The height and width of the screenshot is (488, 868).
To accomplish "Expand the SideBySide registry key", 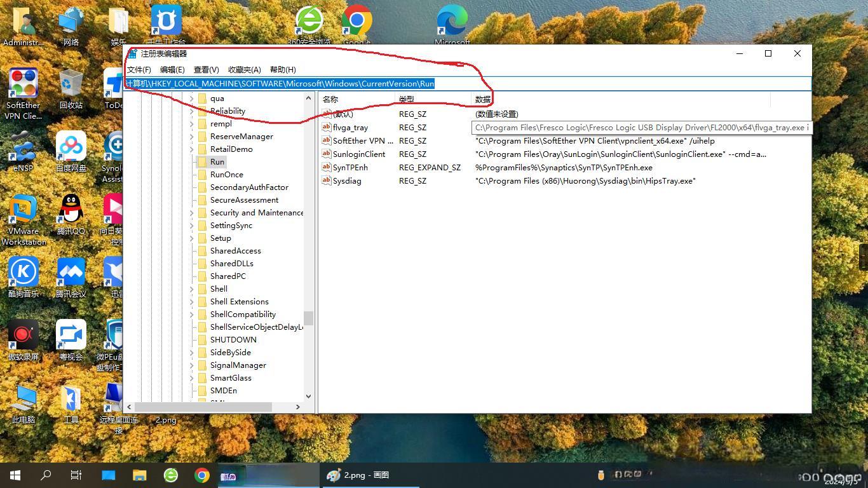I will click(192, 353).
